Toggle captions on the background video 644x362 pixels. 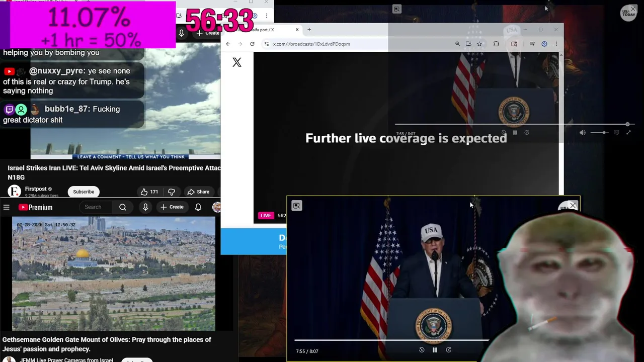(616, 133)
